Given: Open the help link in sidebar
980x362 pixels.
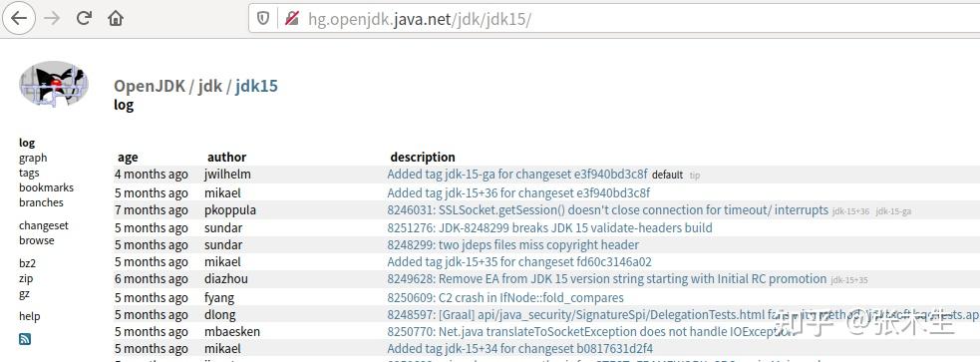Looking at the screenshot, I should [x=29, y=316].
